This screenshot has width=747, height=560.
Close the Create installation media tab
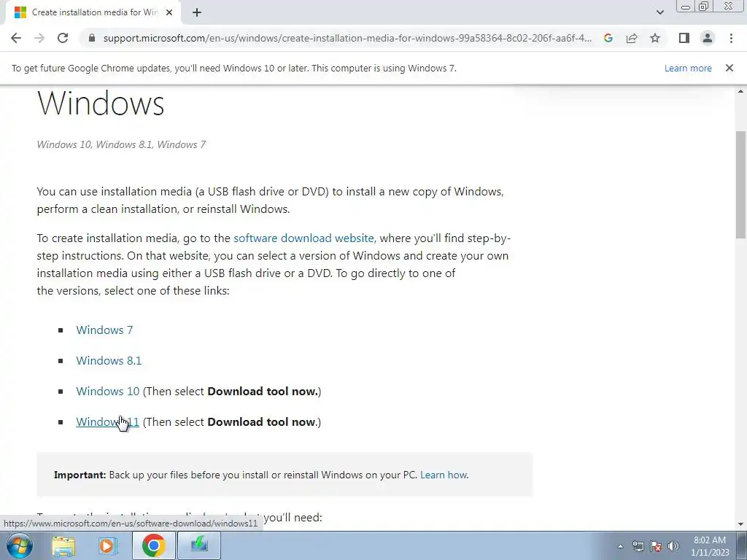[x=169, y=12]
